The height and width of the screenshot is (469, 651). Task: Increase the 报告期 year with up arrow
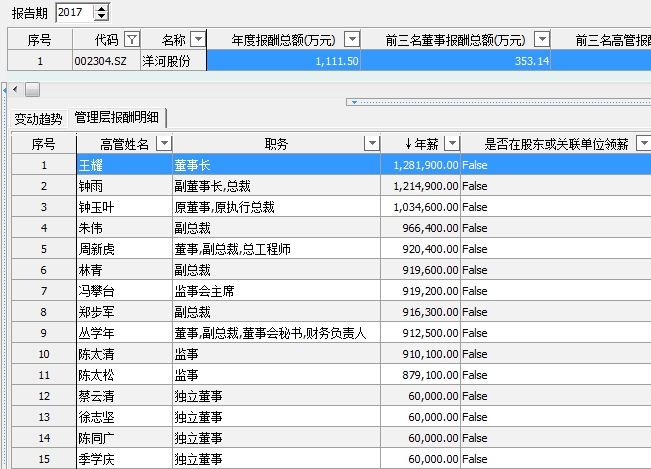(101, 8)
